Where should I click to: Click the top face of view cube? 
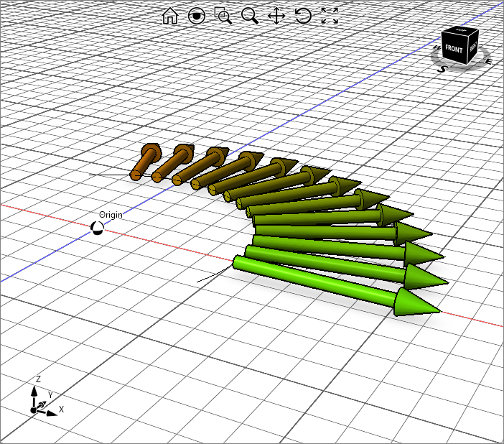click(x=462, y=31)
